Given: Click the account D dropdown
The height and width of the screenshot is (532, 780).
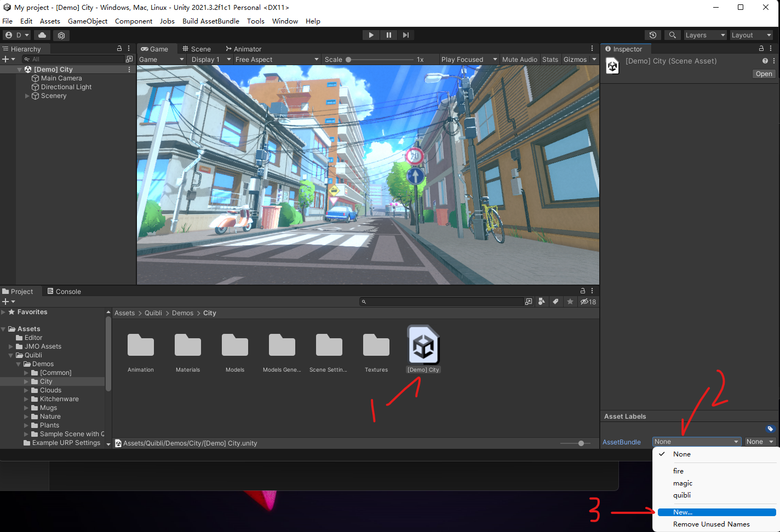Looking at the screenshot, I should point(17,35).
